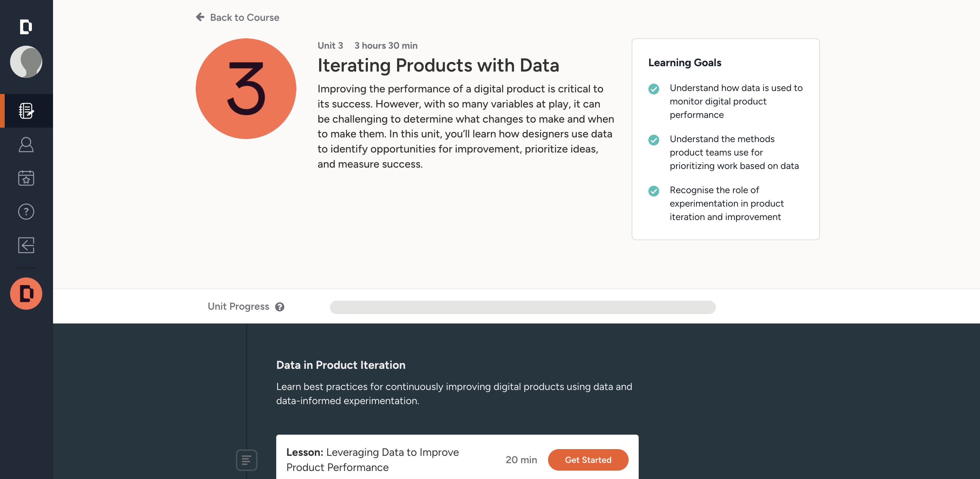
Task: Click the back arrow next to Back to Course
Action: tap(199, 17)
